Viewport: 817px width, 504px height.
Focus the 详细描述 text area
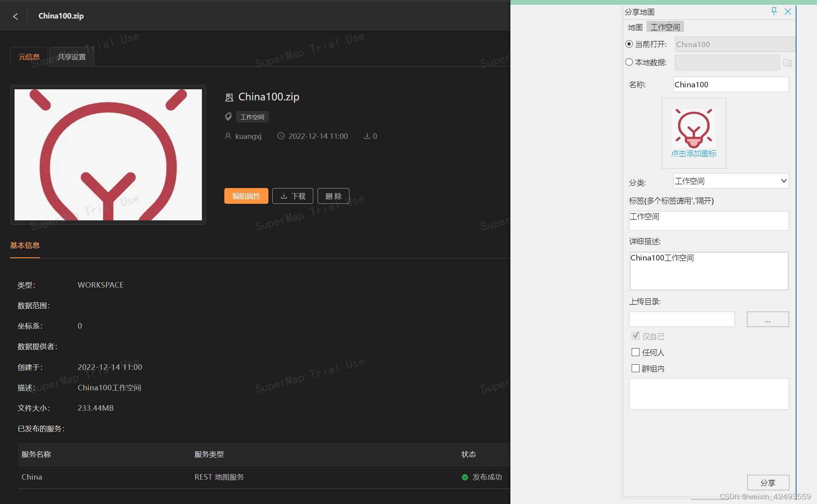[x=709, y=271]
